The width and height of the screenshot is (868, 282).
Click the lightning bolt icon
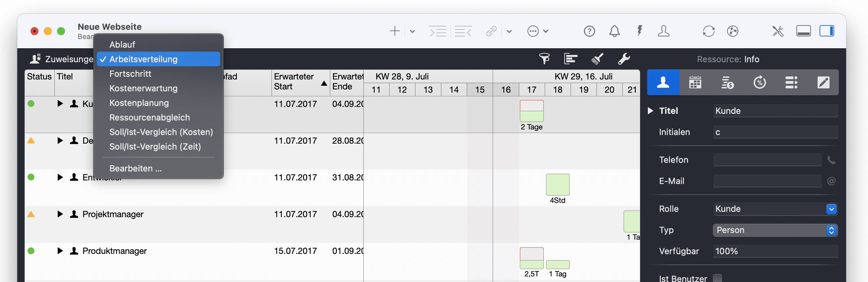pos(639,31)
